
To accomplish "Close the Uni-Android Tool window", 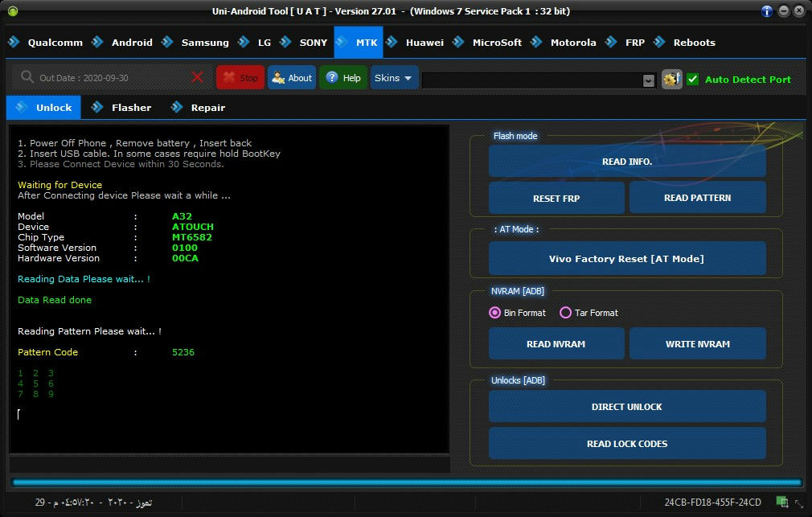I will [x=800, y=11].
